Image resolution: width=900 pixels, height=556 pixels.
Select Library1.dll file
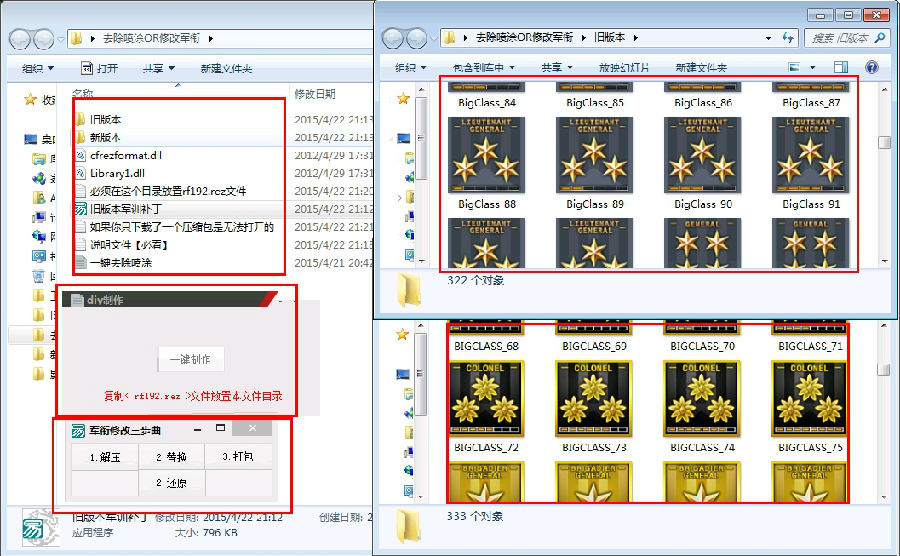click(110, 173)
